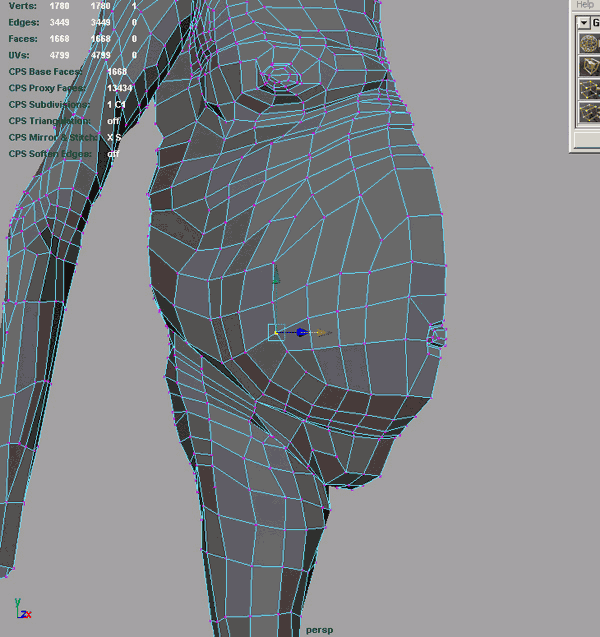Click the CPS Proxy Faces value 13434
600x637 pixels.
click(x=121, y=88)
